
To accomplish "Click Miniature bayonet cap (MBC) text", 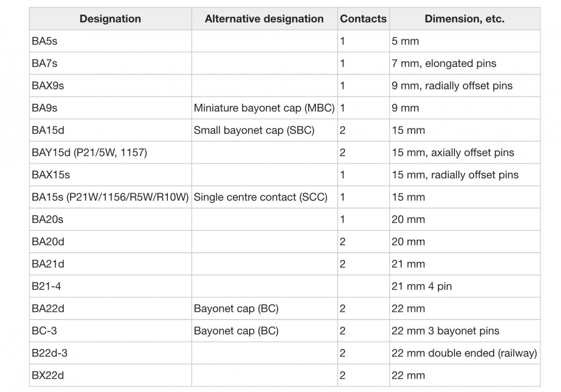I will pos(264,108).
